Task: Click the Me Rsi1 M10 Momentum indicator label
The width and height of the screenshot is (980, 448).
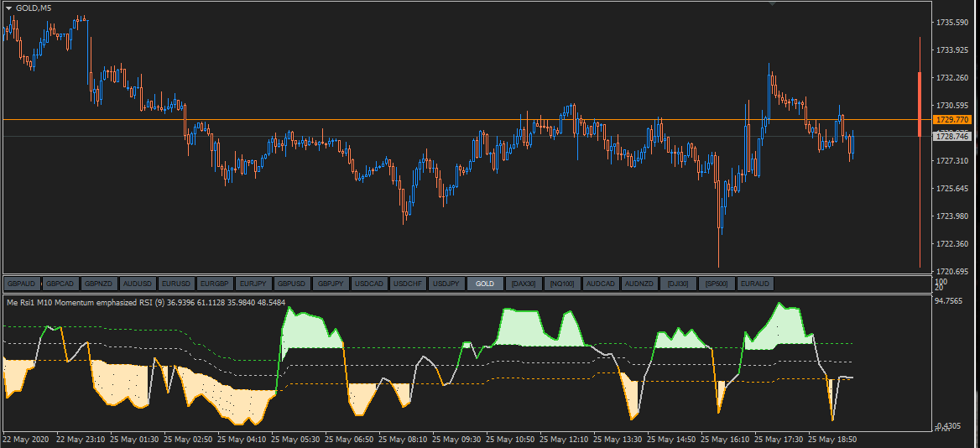Action: [145, 302]
